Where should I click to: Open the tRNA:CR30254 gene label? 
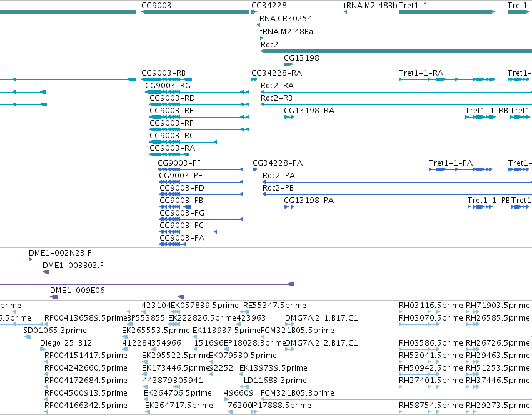point(284,18)
